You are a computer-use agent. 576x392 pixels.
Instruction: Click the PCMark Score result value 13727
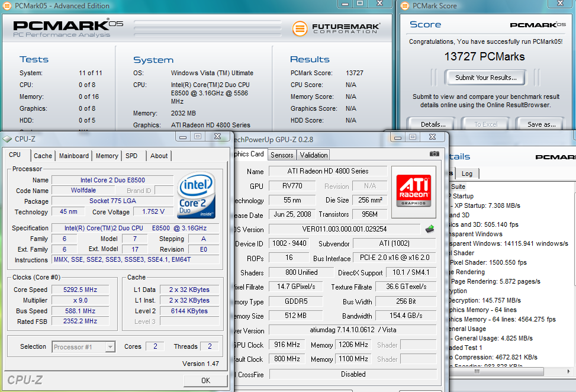[x=355, y=73]
